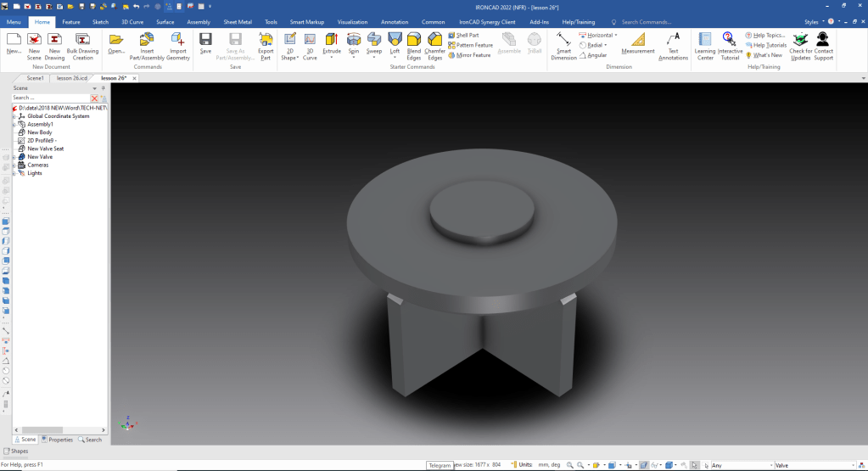Expand the Assembly1 tree node
Image resolution: width=868 pixels, height=471 pixels.
pos(14,125)
